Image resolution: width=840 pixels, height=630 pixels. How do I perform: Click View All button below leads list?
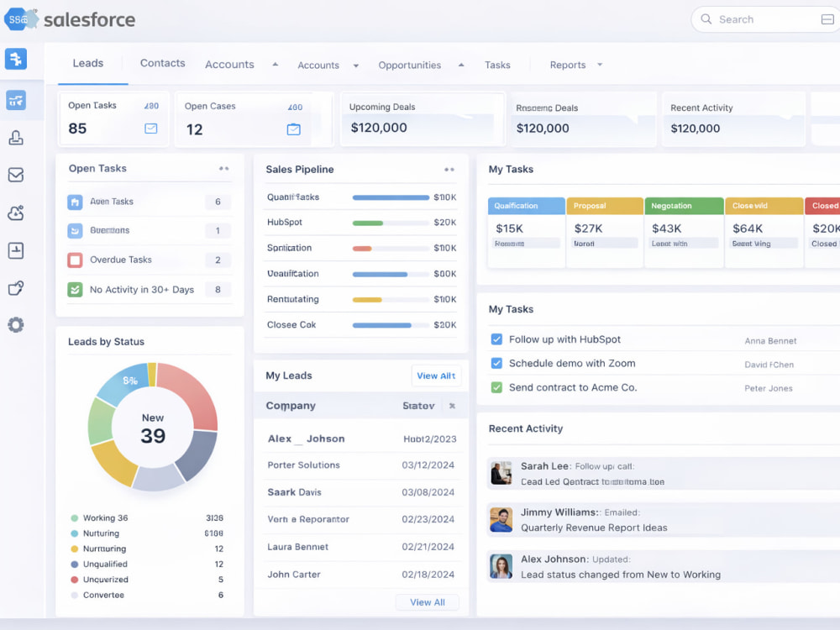coord(428,602)
